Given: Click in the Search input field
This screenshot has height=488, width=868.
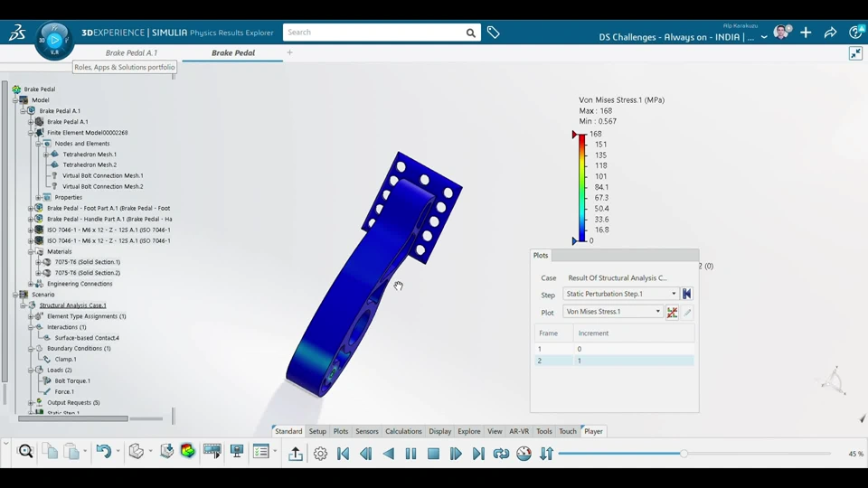Looking at the screenshot, I should point(374,33).
